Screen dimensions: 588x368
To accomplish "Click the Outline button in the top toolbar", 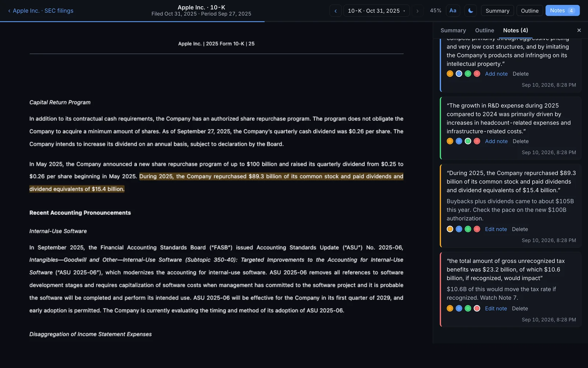I will click(x=530, y=11).
